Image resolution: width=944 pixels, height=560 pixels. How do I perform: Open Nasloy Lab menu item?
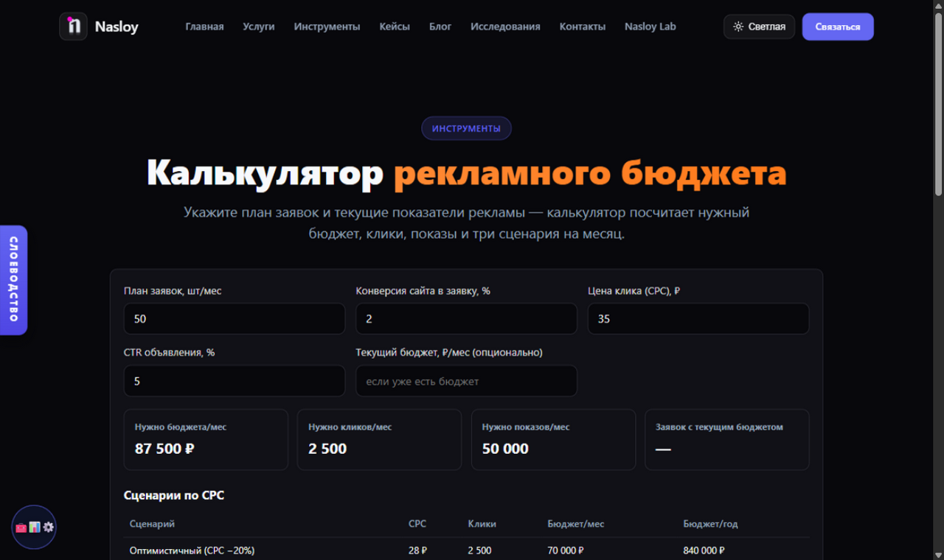[650, 27]
